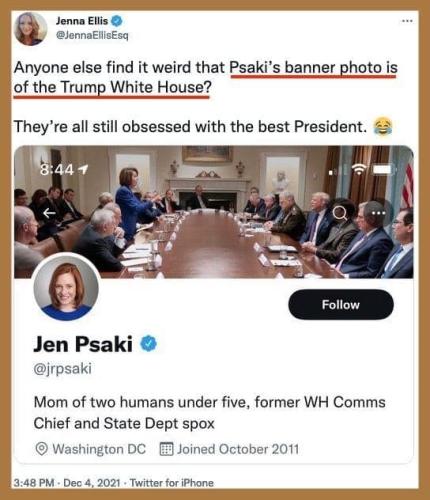Open the banner's three-dot overflow menu

(379, 213)
